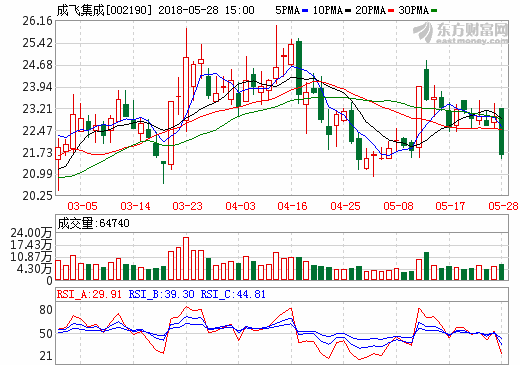The height and width of the screenshot is (365, 520).
Task: Click the 20PMA red legend swatch
Action: click(391, 11)
